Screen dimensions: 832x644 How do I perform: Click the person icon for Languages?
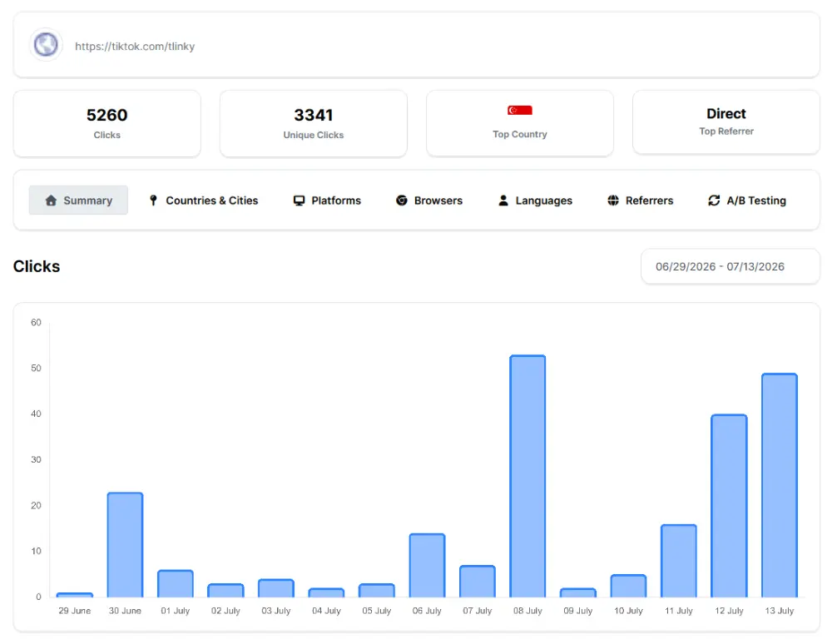pos(503,201)
